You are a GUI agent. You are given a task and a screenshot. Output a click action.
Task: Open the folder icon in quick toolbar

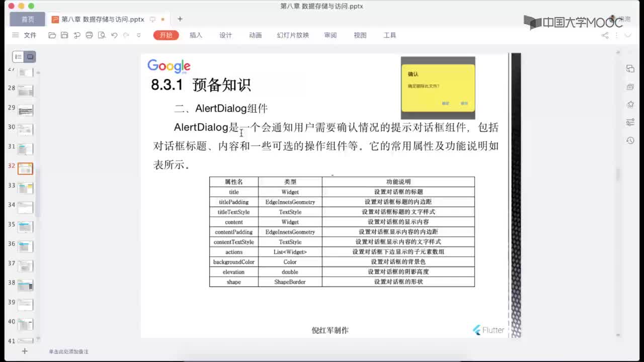point(52,35)
